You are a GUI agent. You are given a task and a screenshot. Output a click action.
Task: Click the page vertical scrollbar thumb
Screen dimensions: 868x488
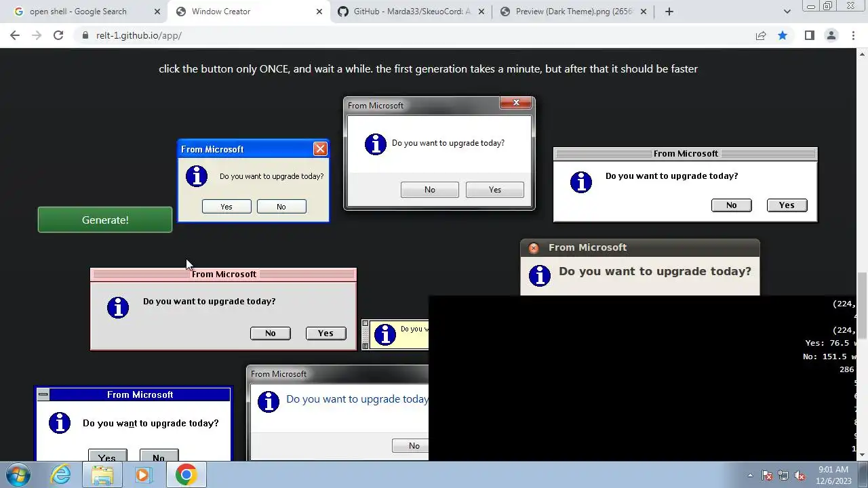862,306
